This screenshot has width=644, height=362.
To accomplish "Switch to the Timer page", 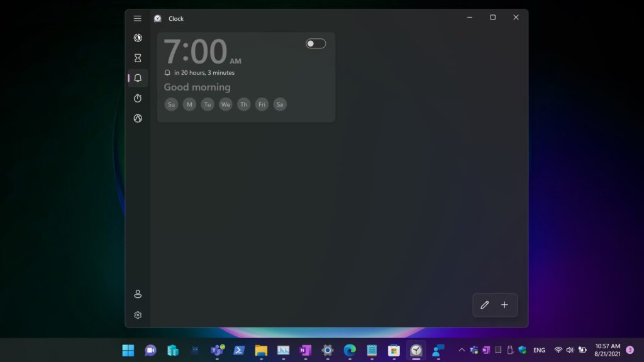I will 138,58.
